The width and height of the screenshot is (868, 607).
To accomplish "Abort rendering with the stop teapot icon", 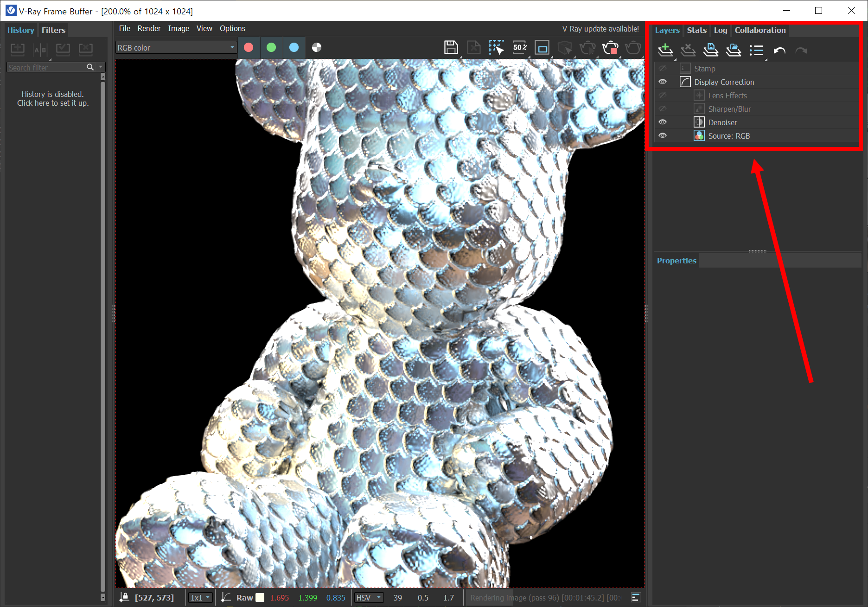I will [610, 48].
